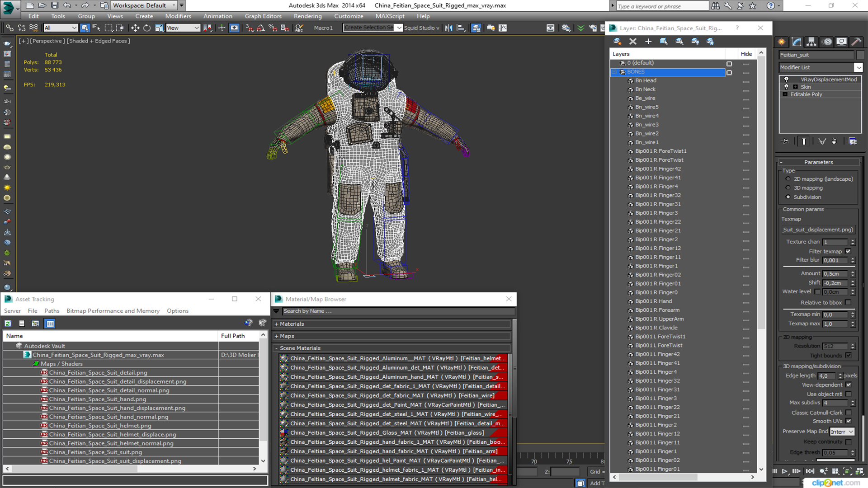This screenshot has height=488, width=868.
Task: Open the Rendering menu
Action: (x=307, y=16)
